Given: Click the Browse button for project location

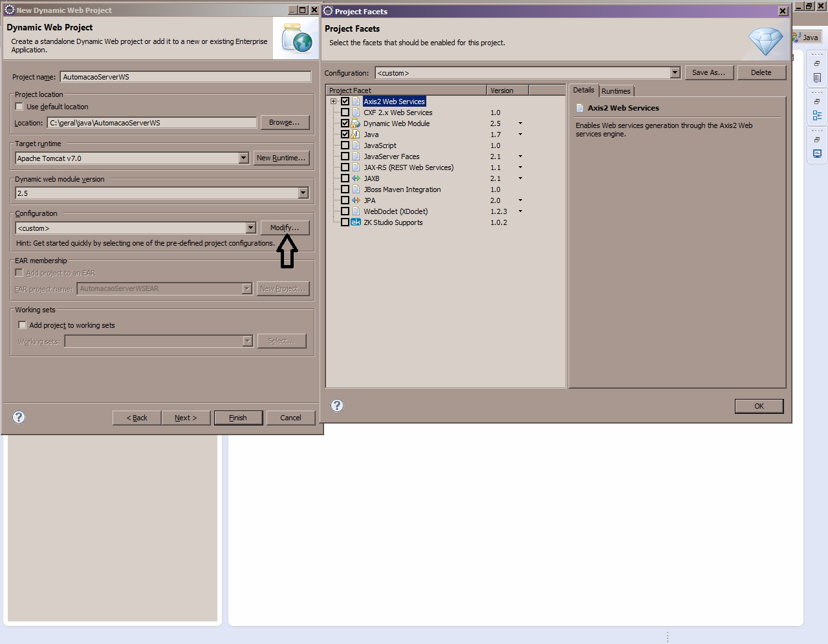Looking at the screenshot, I should click(285, 122).
